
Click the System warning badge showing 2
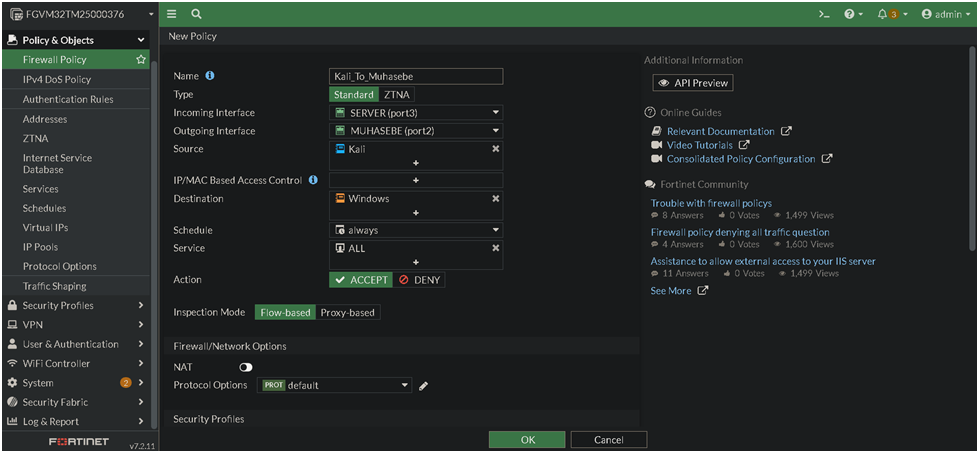pos(126,382)
